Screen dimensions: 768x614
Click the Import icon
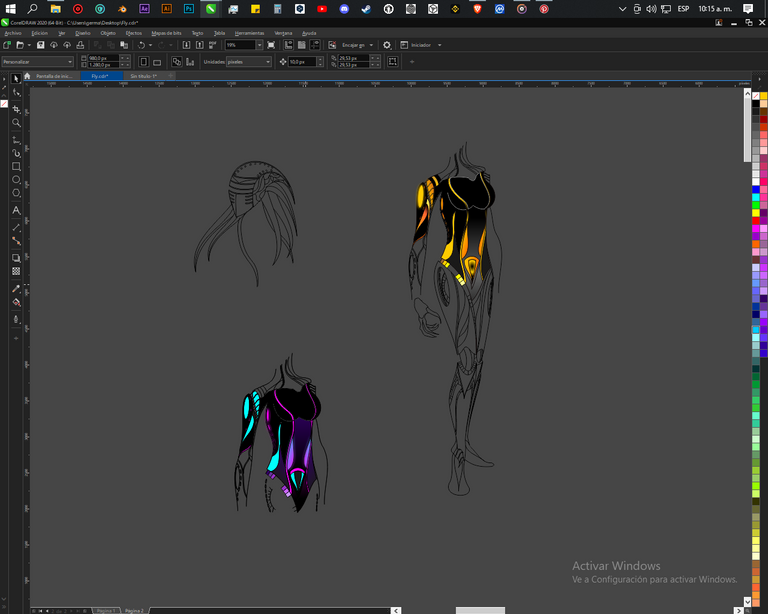point(186,45)
